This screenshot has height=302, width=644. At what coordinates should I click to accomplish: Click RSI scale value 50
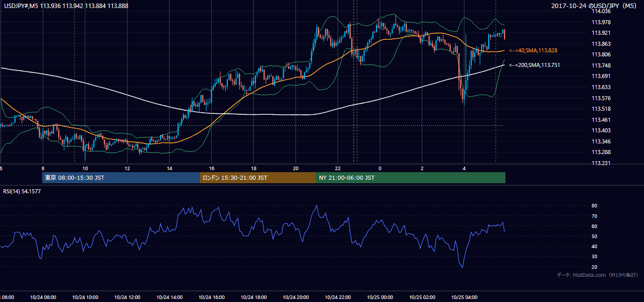[594, 236]
